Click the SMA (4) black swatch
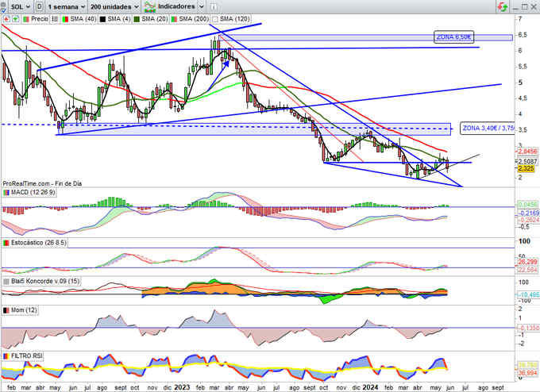 tap(102, 19)
